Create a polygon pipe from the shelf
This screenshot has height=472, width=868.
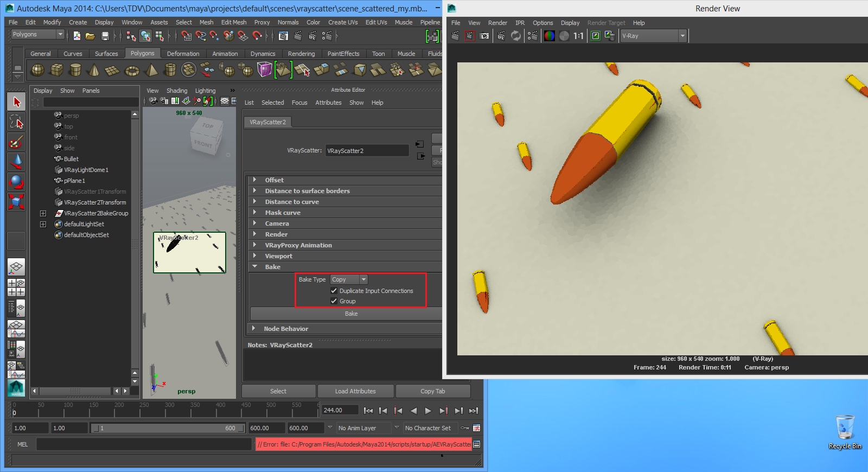pos(170,69)
